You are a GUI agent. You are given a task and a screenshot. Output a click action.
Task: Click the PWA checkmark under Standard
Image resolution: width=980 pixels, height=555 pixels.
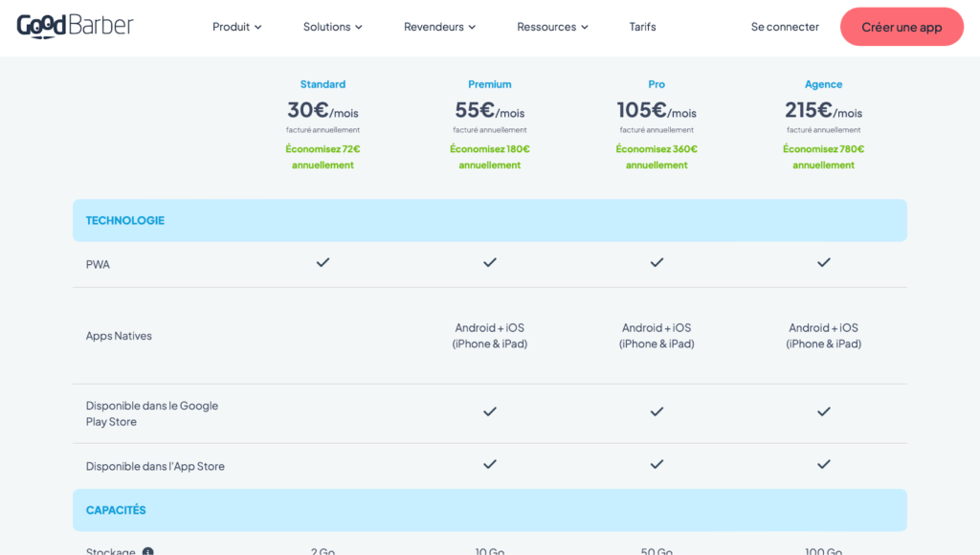tap(323, 262)
